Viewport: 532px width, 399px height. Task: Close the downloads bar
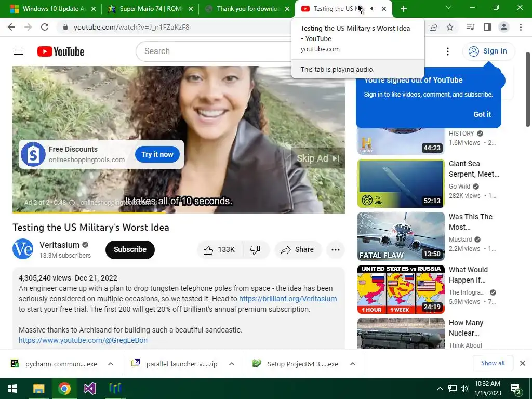point(523,363)
